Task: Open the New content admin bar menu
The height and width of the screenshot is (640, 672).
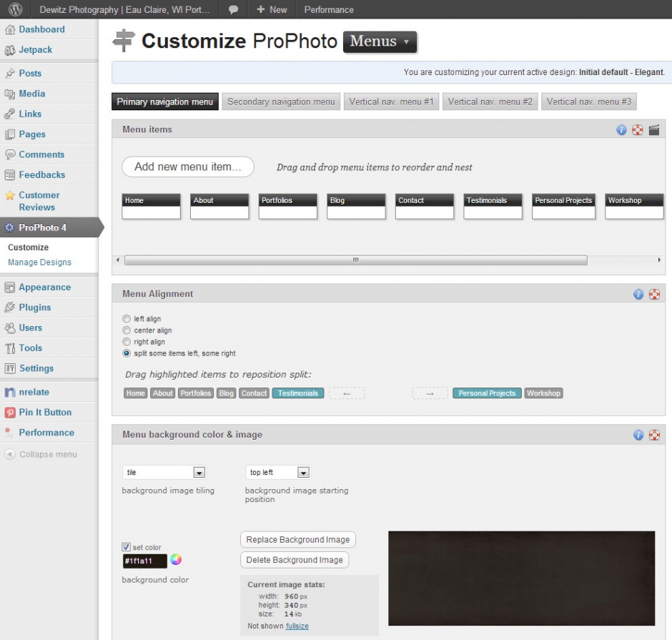Action: (272, 9)
